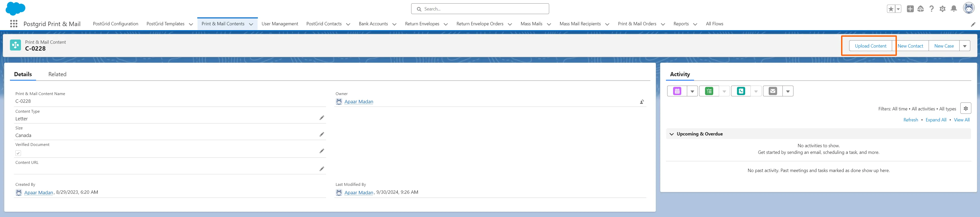Open the User Management nav tab
Image resolution: width=980 pixels, height=217 pixels.
click(280, 24)
